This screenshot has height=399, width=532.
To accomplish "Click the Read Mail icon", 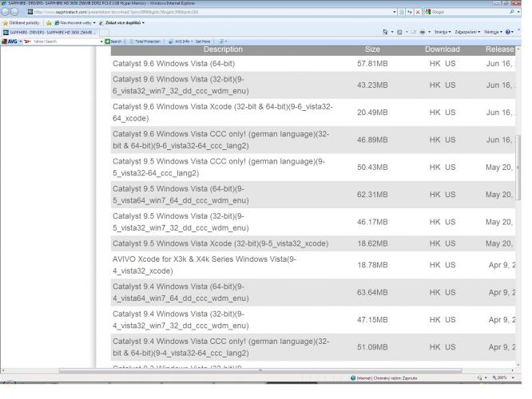I will (x=413, y=32).
